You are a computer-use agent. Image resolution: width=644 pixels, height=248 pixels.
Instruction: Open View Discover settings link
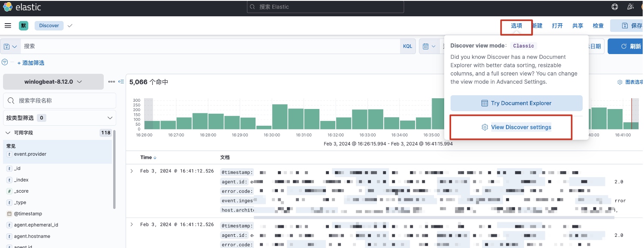pyautogui.click(x=516, y=127)
